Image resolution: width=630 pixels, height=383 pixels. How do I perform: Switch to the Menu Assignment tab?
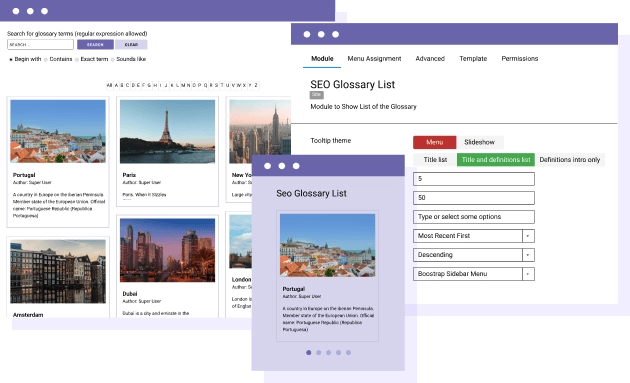[374, 59]
